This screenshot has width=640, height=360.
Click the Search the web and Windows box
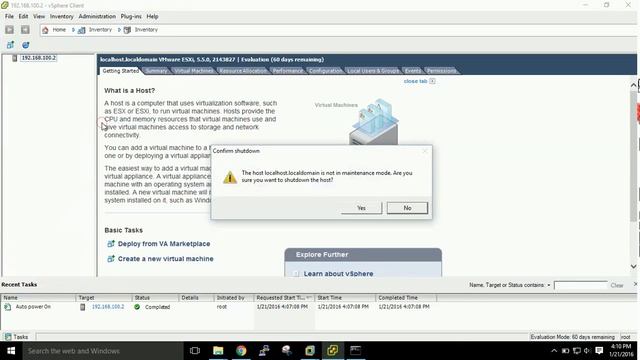coord(103,351)
